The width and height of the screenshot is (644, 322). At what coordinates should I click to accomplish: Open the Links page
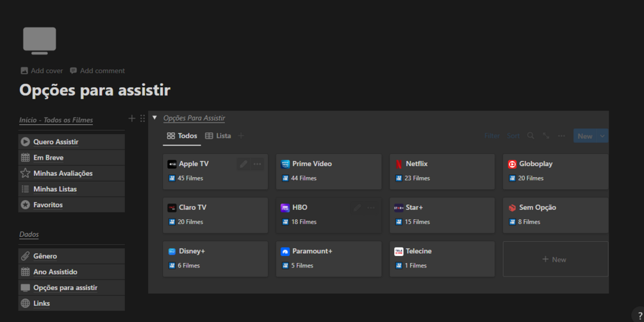72,303
